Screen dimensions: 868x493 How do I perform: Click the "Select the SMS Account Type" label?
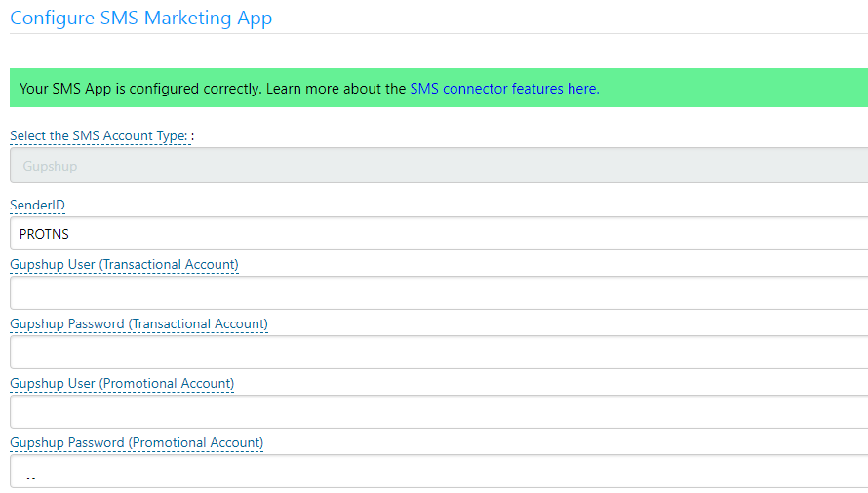[99, 136]
